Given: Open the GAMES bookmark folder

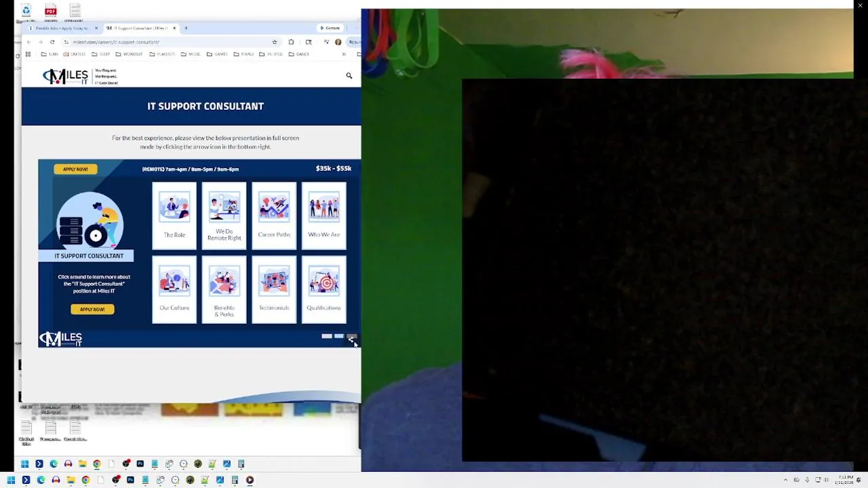Looking at the screenshot, I should pyautogui.click(x=217, y=54).
